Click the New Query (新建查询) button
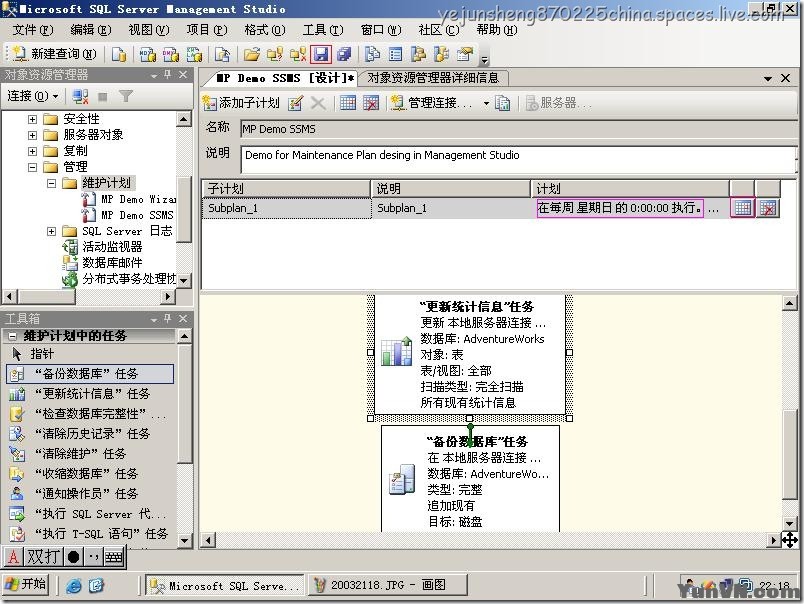Viewport: 804px width, 604px height. [54, 54]
